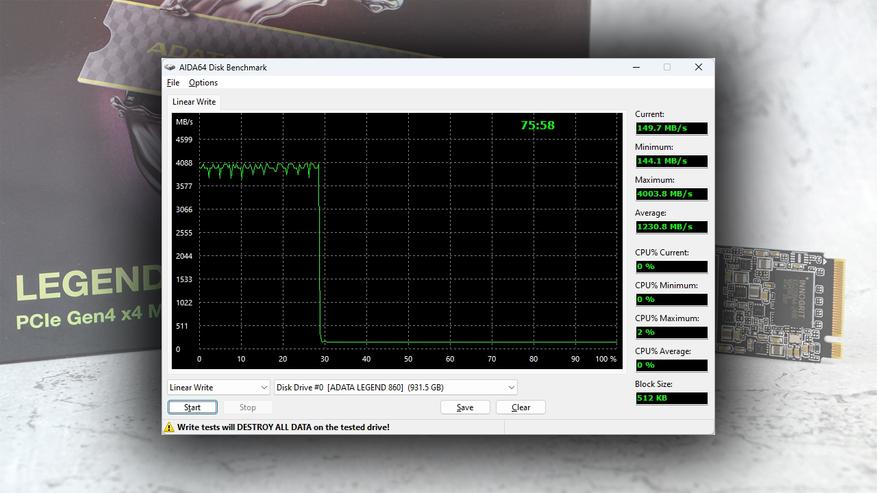Open the File menu
The height and width of the screenshot is (493, 877).
tap(173, 83)
